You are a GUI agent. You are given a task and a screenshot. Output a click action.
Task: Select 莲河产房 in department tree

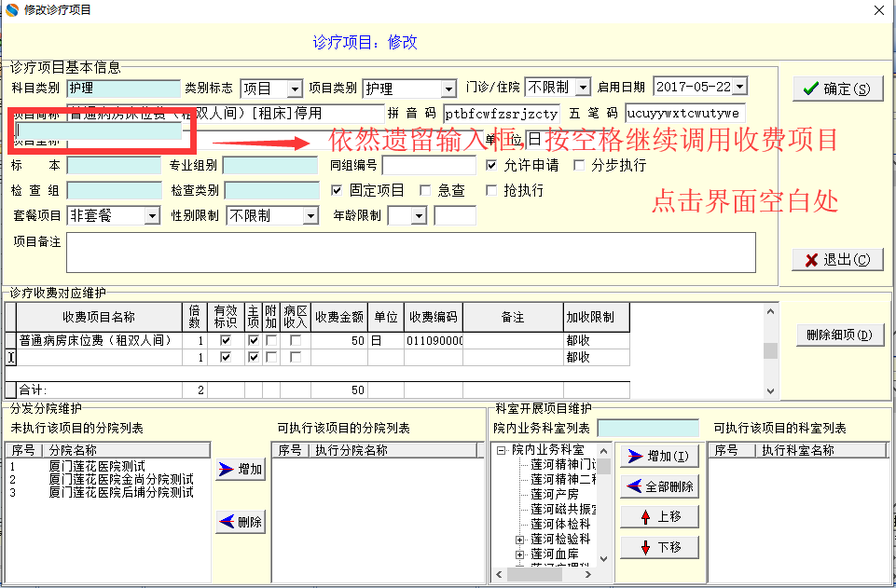[554, 495]
